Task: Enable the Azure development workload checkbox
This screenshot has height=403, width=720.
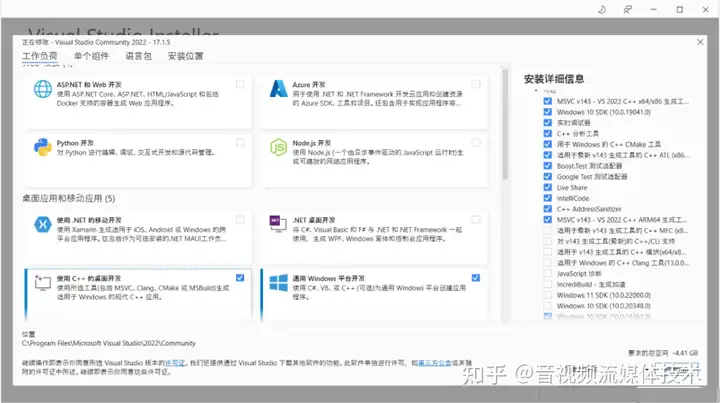Action: [x=476, y=84]
